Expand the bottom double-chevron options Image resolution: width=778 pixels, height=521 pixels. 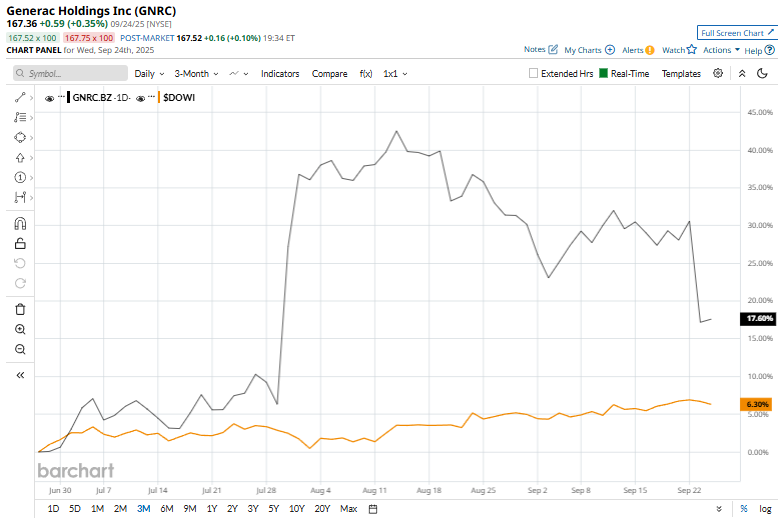719,509
